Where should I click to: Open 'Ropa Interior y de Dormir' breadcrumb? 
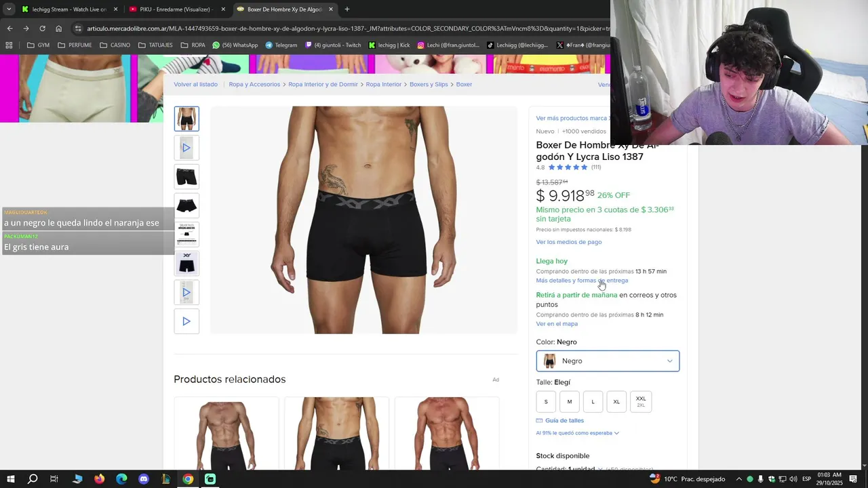(x=323, y=85)
